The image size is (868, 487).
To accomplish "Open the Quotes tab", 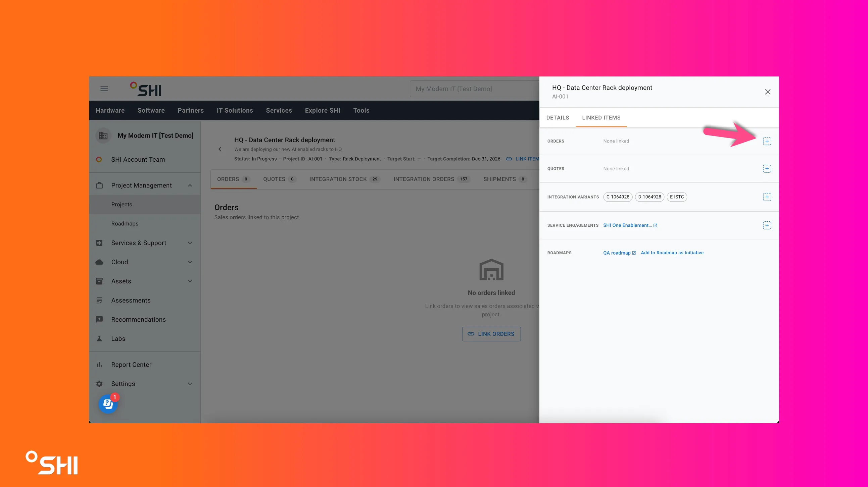I will (279, 179).
